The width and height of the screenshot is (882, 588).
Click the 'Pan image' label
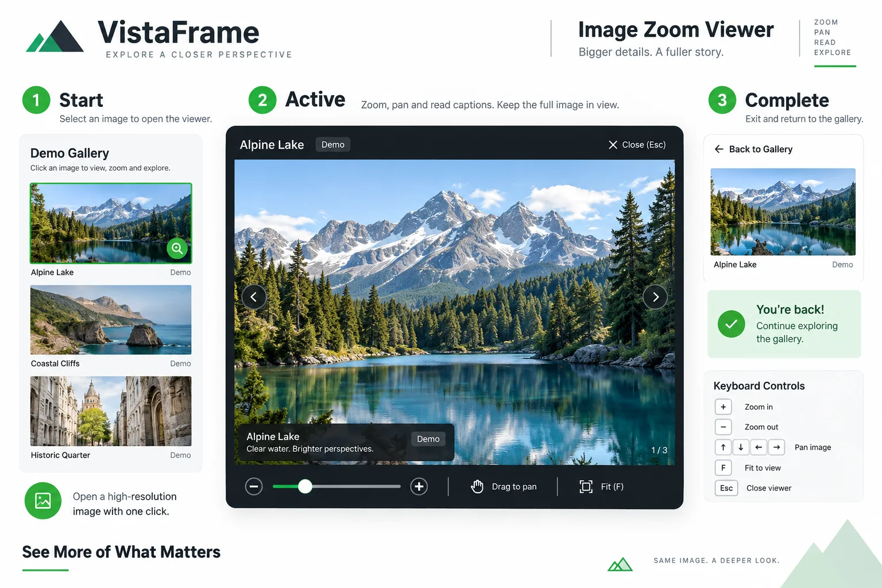click(813, 447)
